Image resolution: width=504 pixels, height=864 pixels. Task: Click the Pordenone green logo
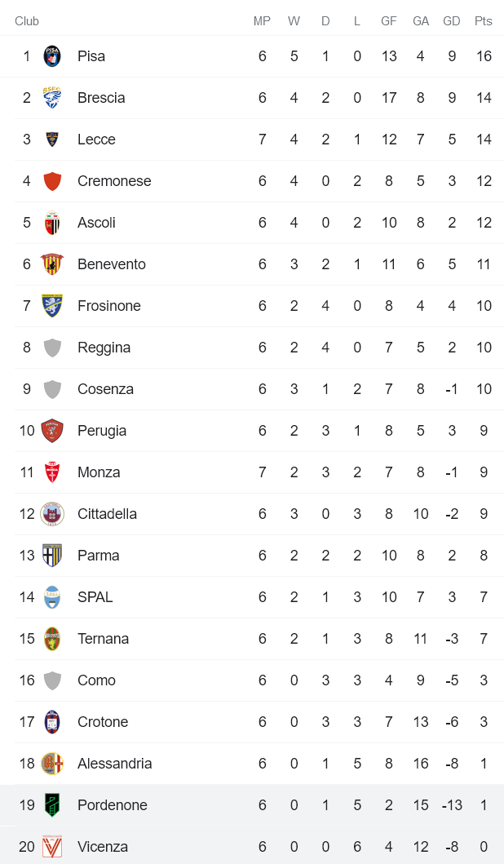point(52,805)
